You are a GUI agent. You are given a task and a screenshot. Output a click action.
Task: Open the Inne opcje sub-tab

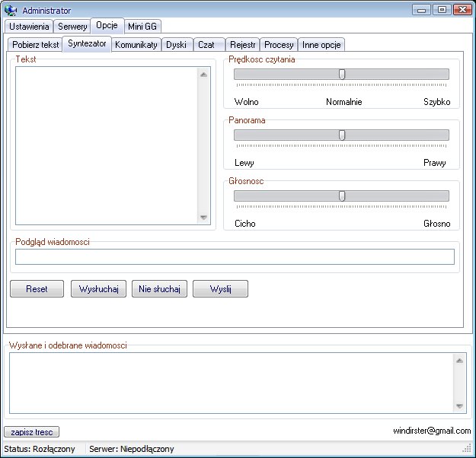321,45
